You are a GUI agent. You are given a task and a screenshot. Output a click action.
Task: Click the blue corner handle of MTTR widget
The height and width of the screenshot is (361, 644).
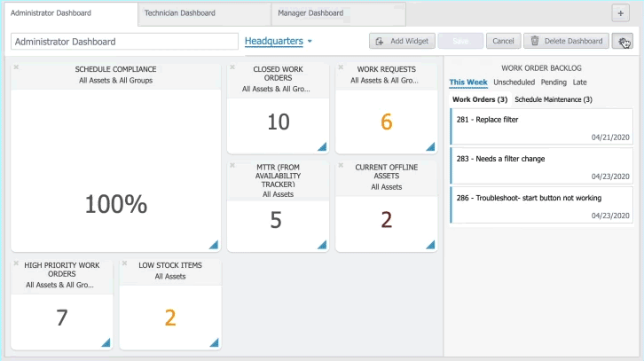(x=322, y=245)
